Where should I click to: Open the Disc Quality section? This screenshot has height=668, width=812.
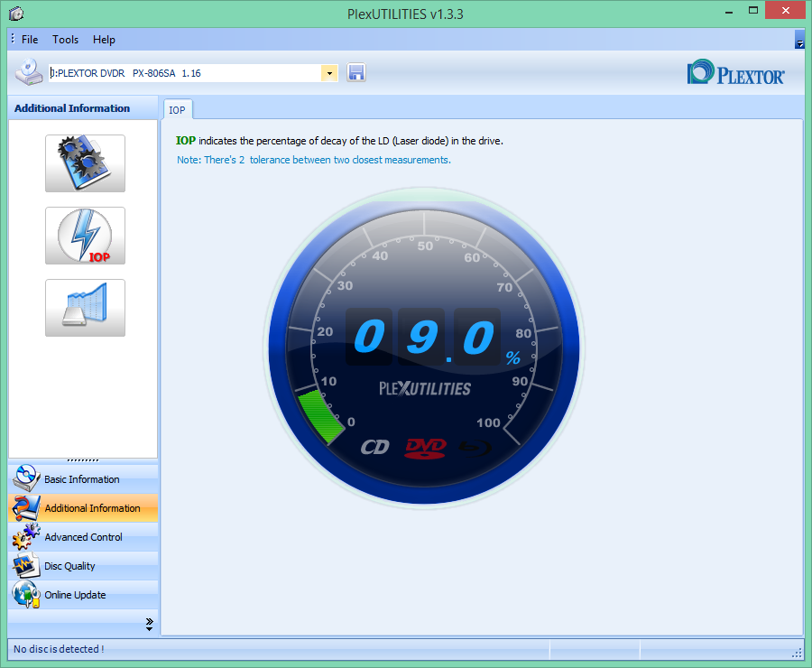click(83, 566)
